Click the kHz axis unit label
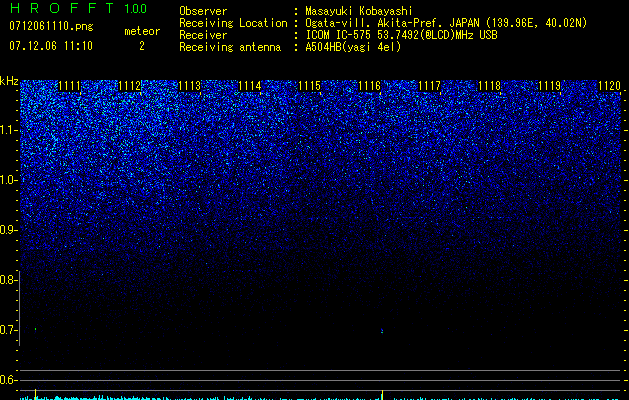 [9, 81]
